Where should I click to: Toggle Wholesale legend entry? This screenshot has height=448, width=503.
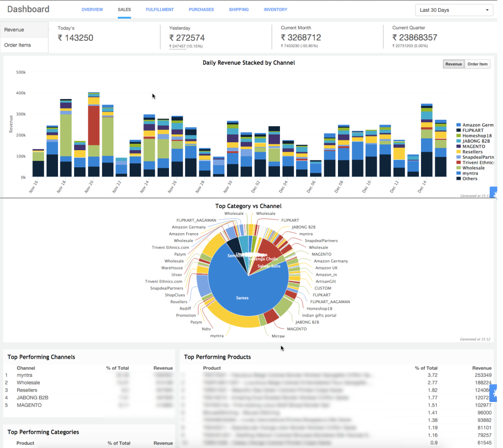(471, 168)
